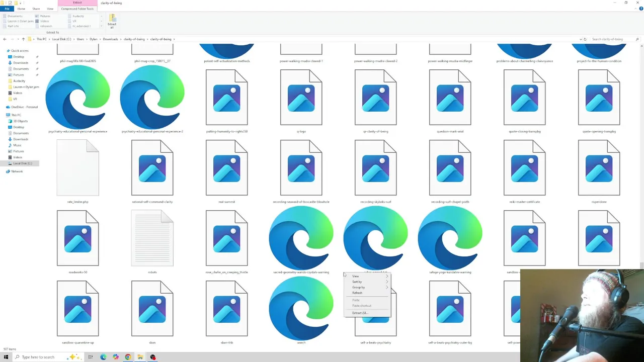Switch to the Share ribbon tab
The height and width of the screenshot is (362, 644).
tap(36, 9)
